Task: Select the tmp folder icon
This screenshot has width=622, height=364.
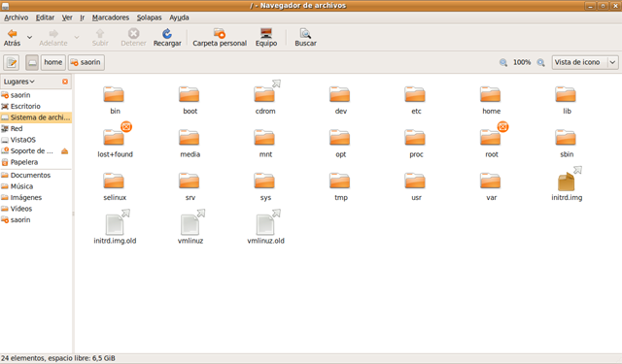Action: point(340,181)
